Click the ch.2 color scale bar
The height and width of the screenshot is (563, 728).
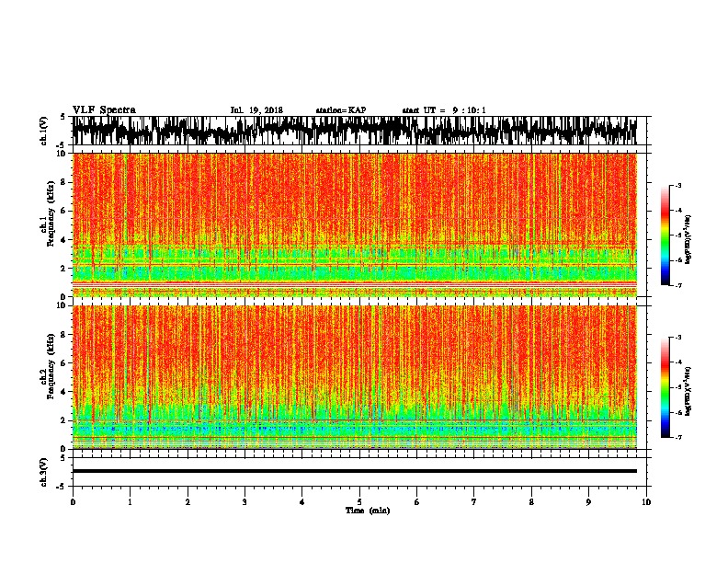665,387
